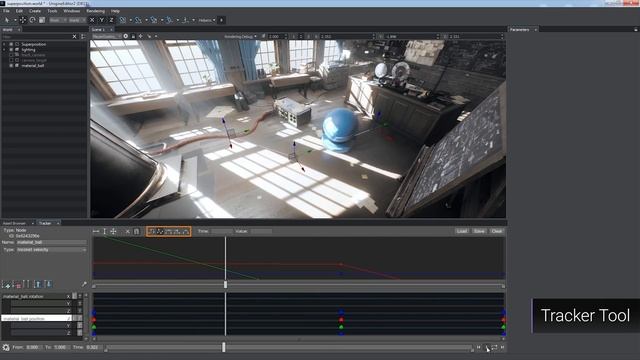Open the Create menu

point(35,11)
